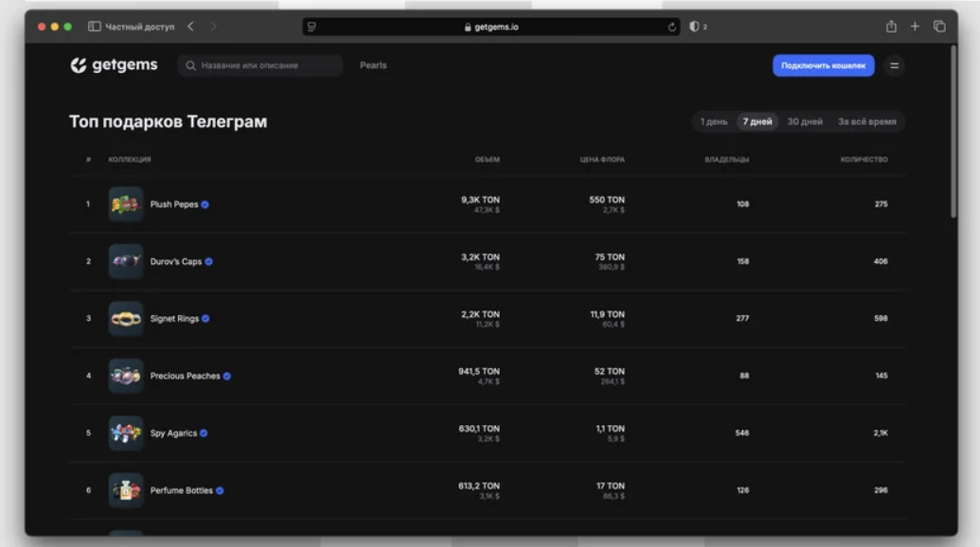Select the 30 дней period tab

[805, 122]
